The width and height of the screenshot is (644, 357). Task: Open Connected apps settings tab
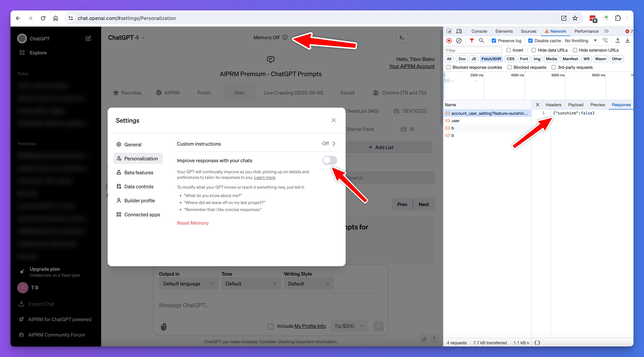pos(138,215)
